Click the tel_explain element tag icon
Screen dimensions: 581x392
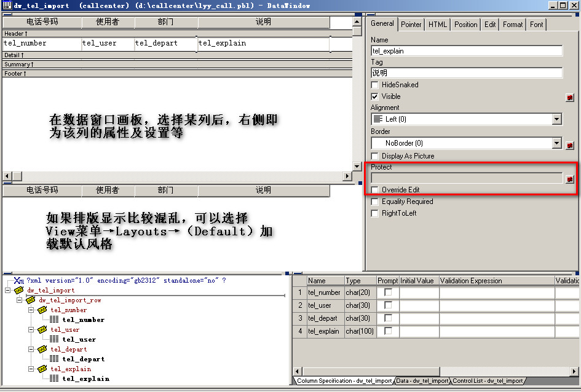(42, 369)
